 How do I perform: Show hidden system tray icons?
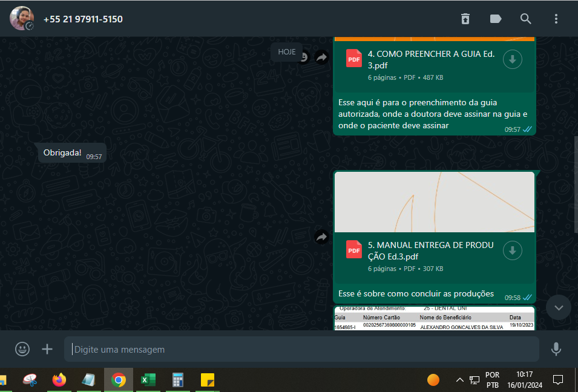click(459, 380)
